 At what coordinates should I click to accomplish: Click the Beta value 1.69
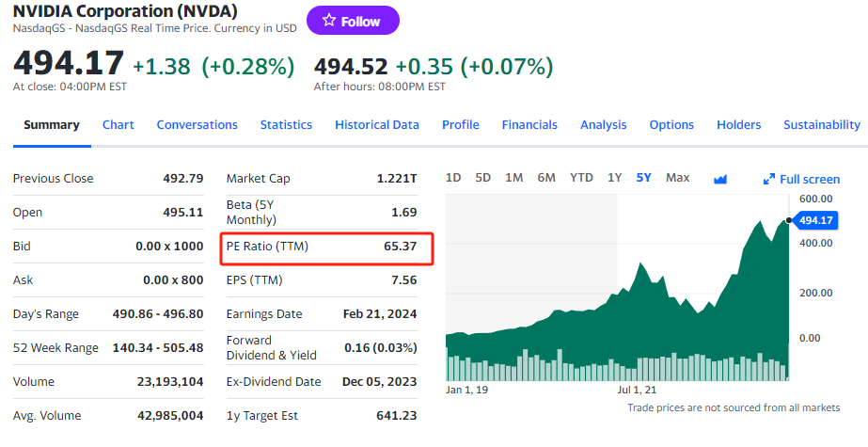[404, 212]
